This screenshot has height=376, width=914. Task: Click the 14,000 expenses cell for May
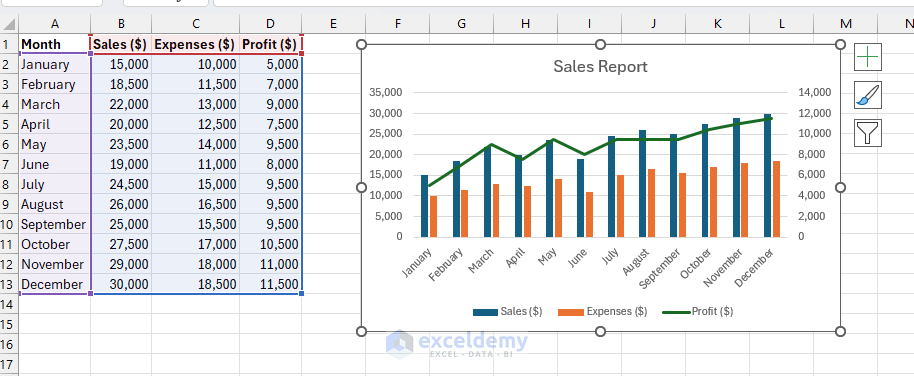(x=196, y=144)
